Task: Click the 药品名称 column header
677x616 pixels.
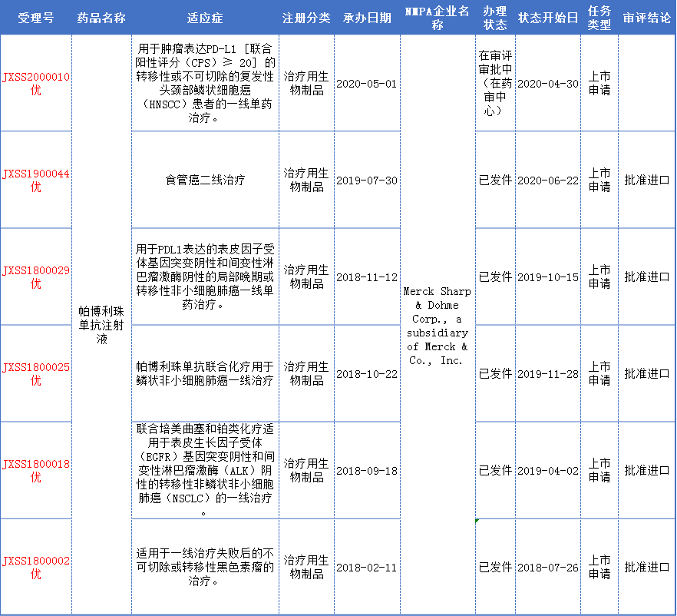Action: pos(101,18)
